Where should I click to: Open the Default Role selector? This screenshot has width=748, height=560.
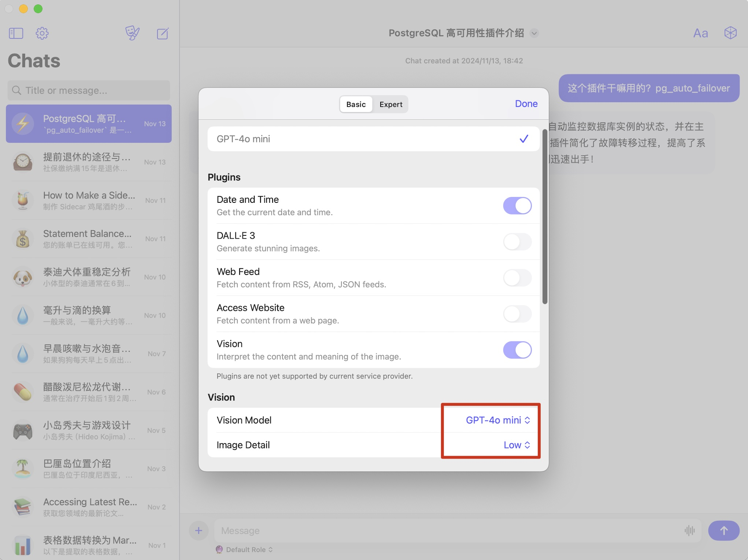click(x=245, y=550)
